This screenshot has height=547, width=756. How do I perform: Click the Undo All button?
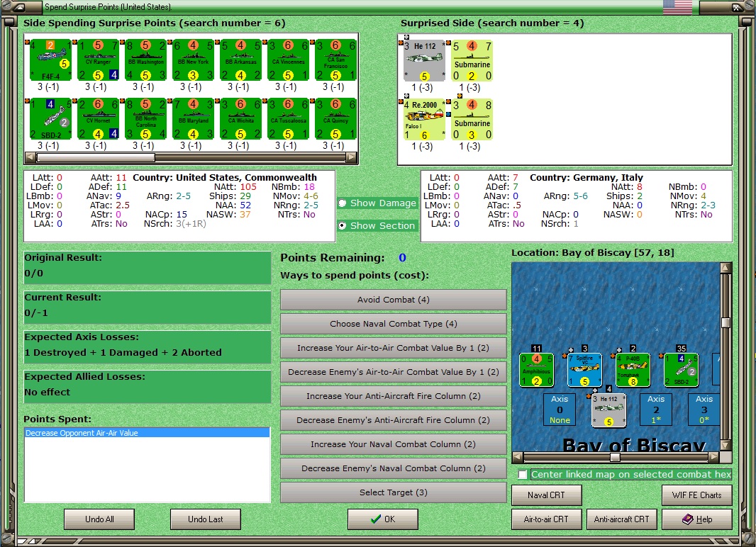pyautogui.click(x=99, y=519)
